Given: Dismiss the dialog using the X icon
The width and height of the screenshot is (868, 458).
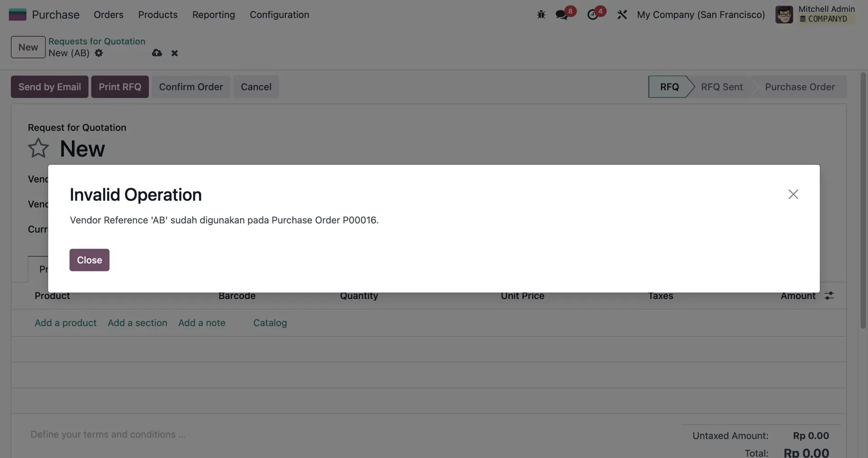Looking at the screenshot, I should click(793, 194).
